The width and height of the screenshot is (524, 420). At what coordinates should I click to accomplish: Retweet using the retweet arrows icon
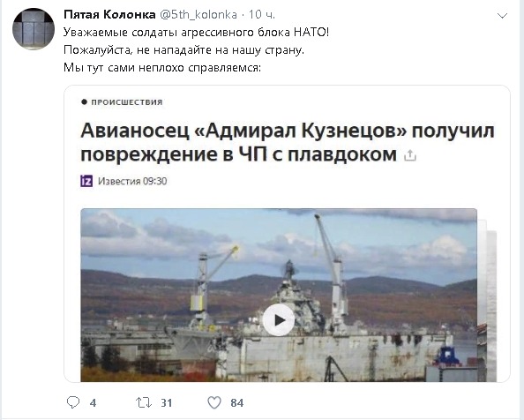[x=144, y=402]
